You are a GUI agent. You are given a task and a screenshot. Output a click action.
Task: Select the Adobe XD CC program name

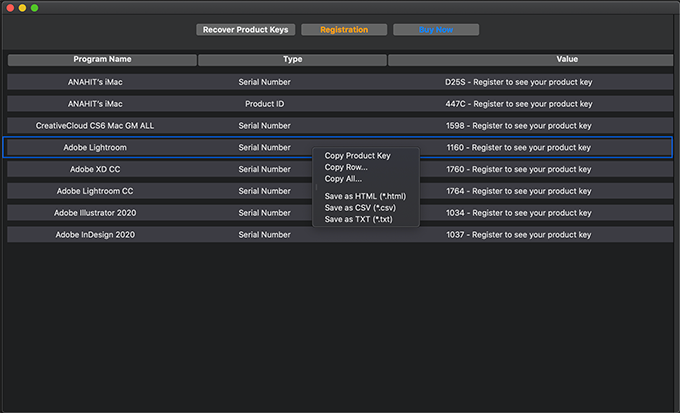(x=95, y=169)
